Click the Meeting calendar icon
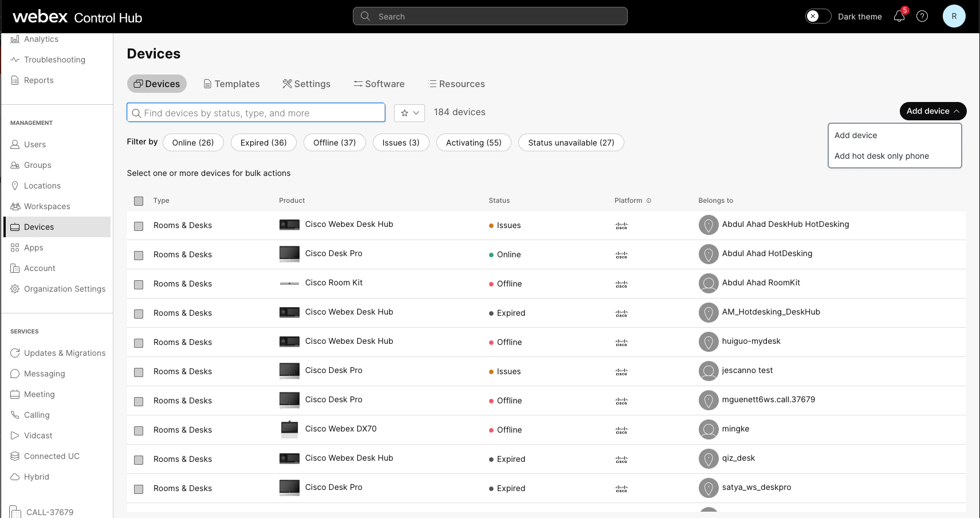980x518 pixels. coord(15,394)
